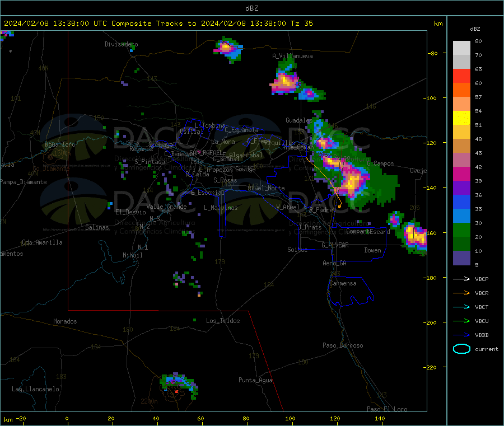Click the 'Atuel_Norte' map label
This screenshot has width=504, height=426.
tap(266, 188)
